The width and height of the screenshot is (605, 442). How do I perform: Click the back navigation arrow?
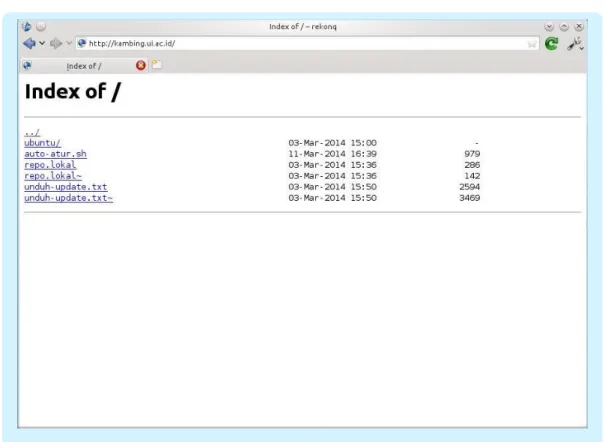click(29, 43)
